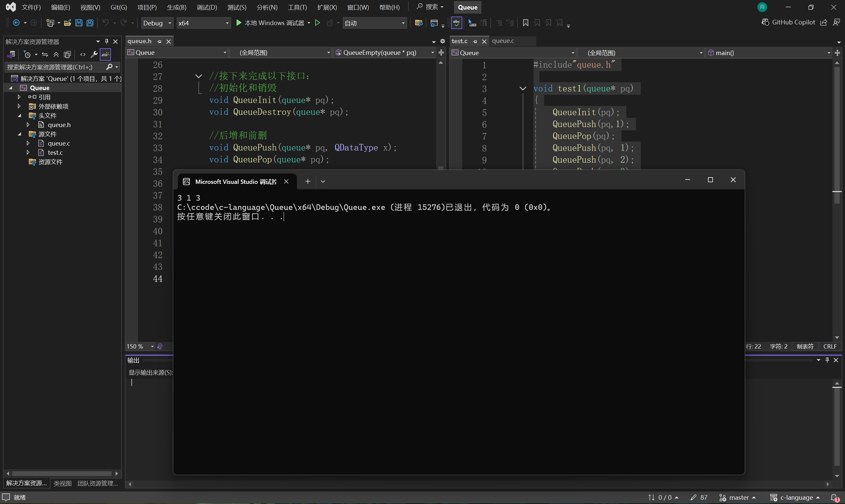
Task: Toggle pin on the Output panel
Action: pos(827,360)
